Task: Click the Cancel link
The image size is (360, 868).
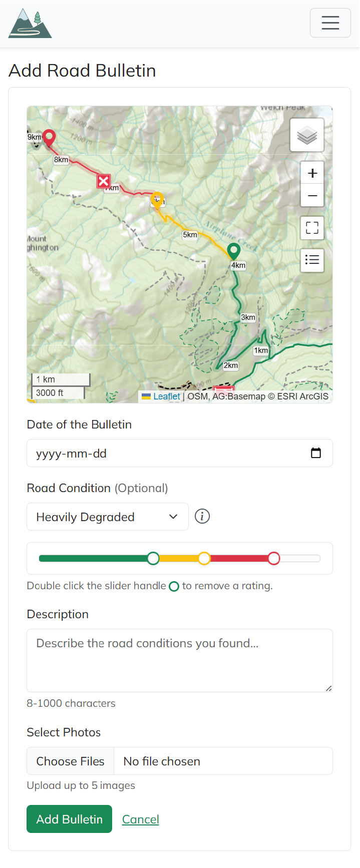Action: [x=141, y=819]
